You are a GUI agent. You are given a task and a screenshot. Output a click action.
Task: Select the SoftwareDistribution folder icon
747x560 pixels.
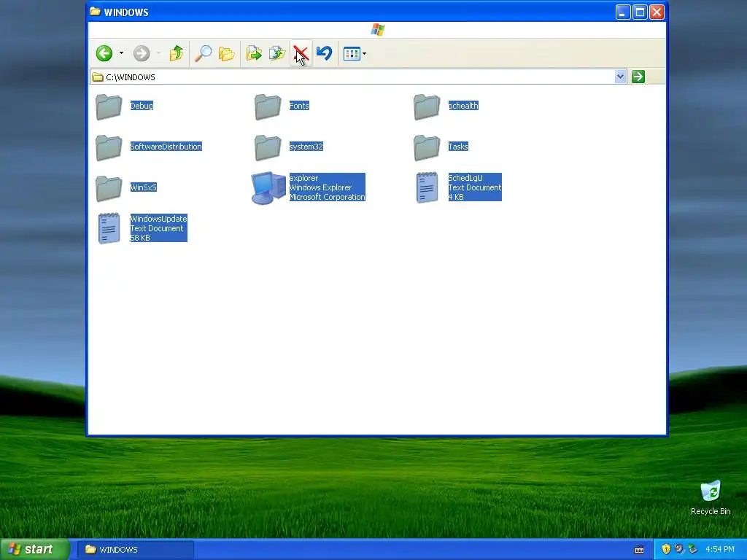[x=109, y=147]
